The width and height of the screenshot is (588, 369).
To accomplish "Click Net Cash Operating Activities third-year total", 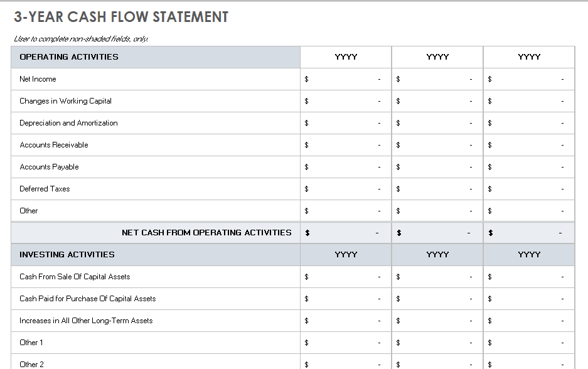I will tap(529, 233).
